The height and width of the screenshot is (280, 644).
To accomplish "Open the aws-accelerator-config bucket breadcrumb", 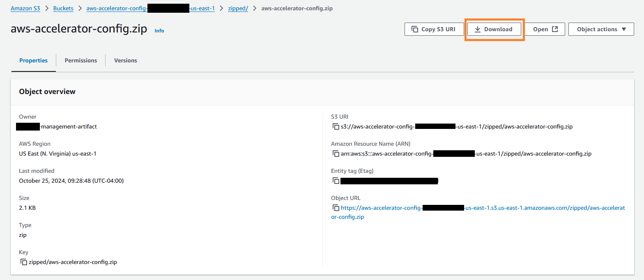I will pyautogui.click(x=150, y=8).
